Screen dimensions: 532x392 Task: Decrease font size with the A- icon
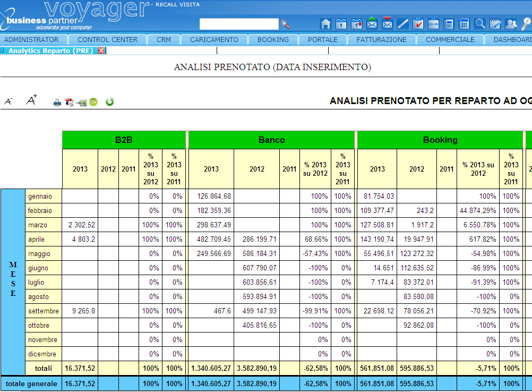tap(8, 101)
